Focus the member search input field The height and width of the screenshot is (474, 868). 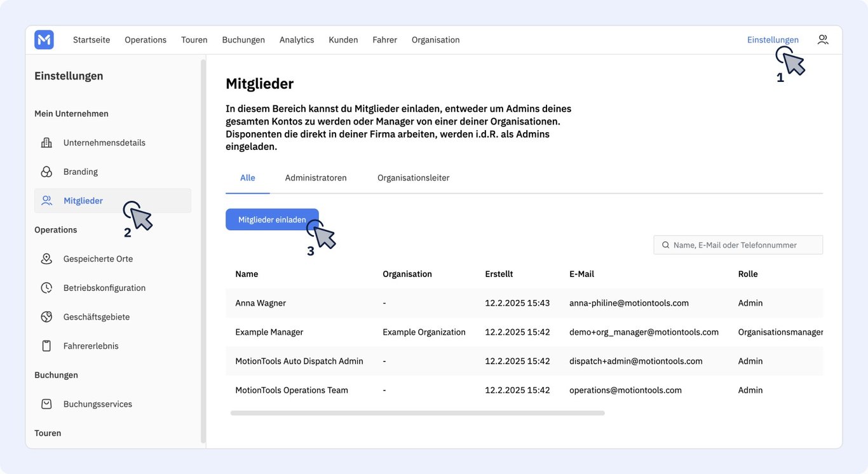(x=738, y=245)
